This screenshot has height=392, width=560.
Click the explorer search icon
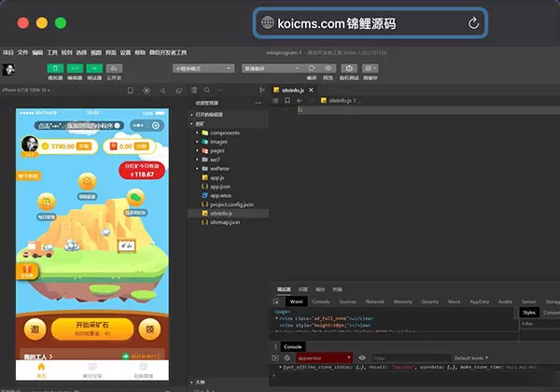coord(207,90)
